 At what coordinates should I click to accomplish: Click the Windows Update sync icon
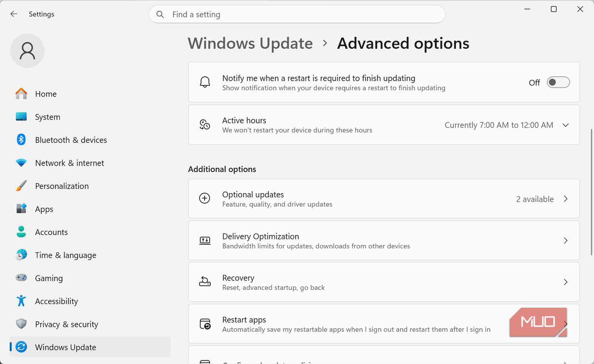coord(21,347)
